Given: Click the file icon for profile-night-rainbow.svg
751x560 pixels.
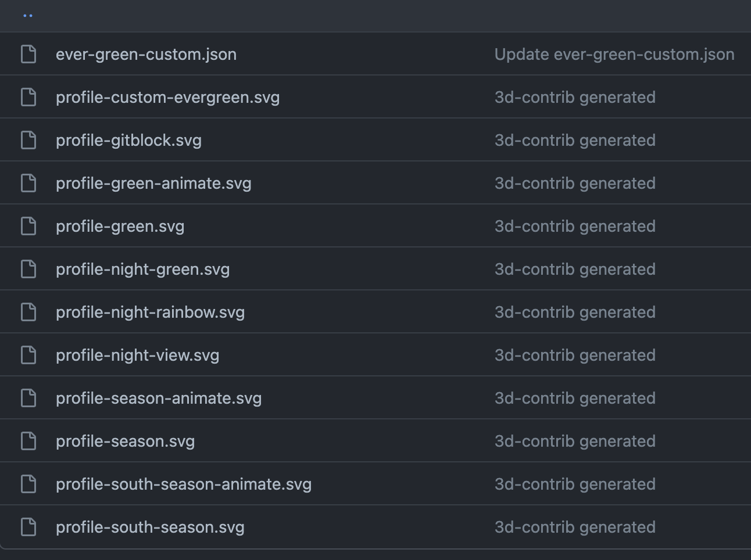Looking at the screenshot, I should (28, 311).
